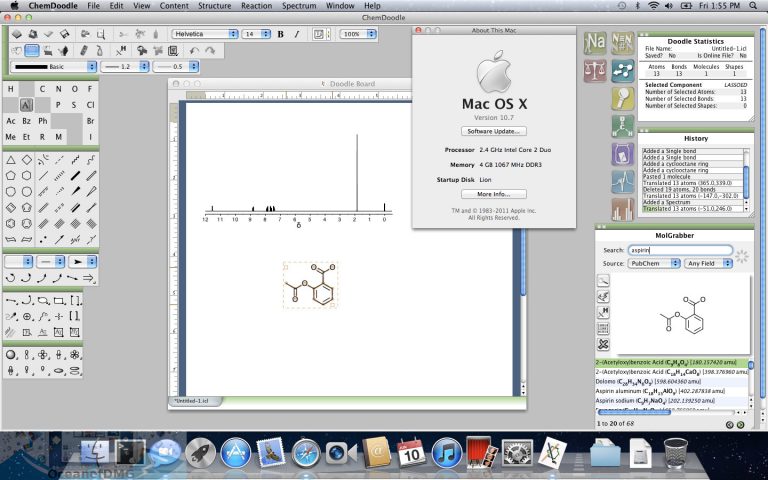Select Oxygen atom label O
This screenshot has height=480, width=768.
coord(74,89)
